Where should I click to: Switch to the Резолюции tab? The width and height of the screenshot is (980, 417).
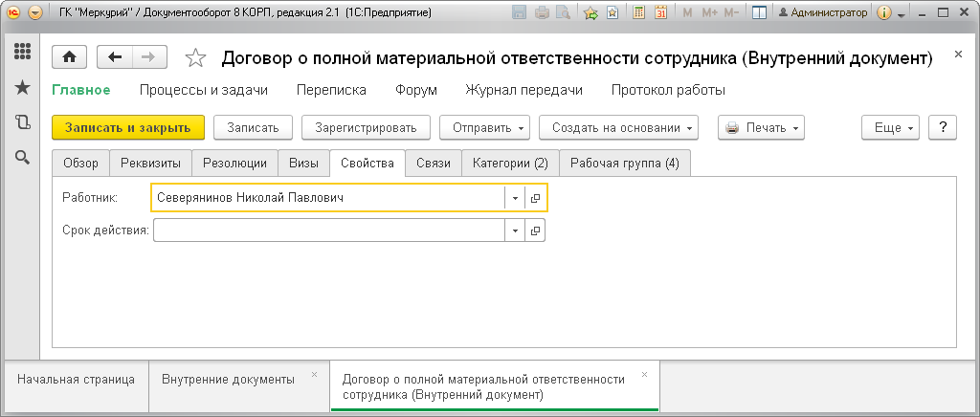click(235, 164)
